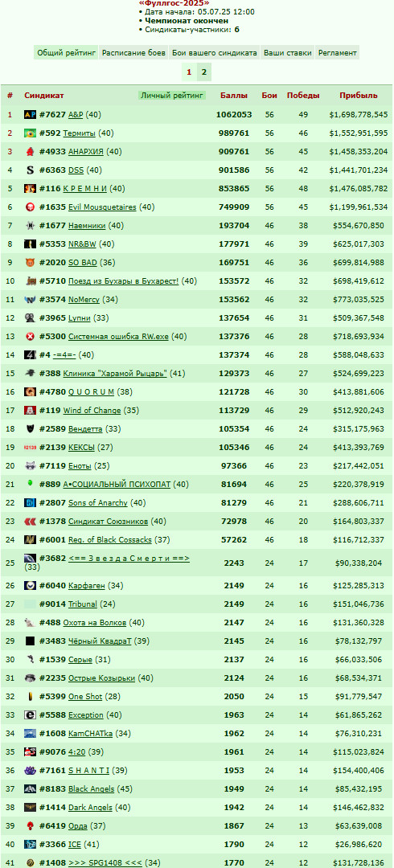
Task: Click the 4:20 syndicate emblem icon
Action: tap(30, 751)
